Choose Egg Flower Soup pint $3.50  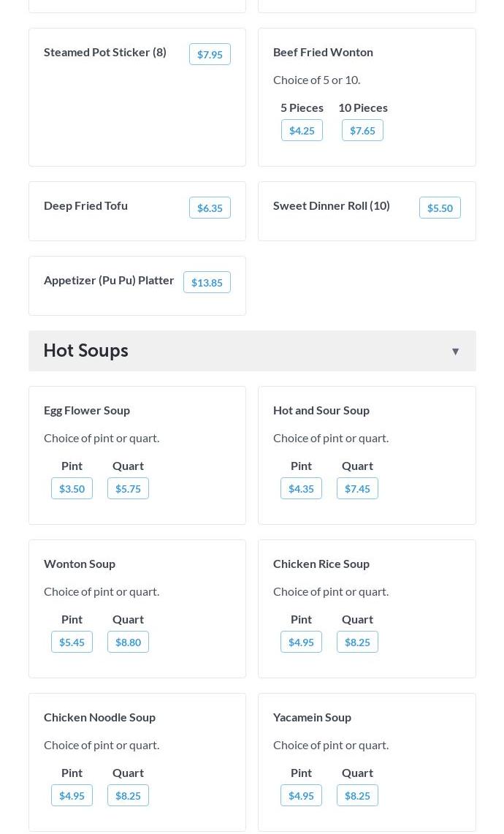(x=72, y=488)
